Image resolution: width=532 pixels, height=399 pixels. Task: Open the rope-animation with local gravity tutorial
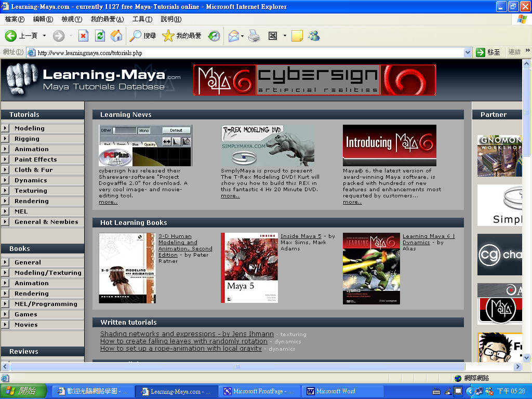[x=181, y=349]
